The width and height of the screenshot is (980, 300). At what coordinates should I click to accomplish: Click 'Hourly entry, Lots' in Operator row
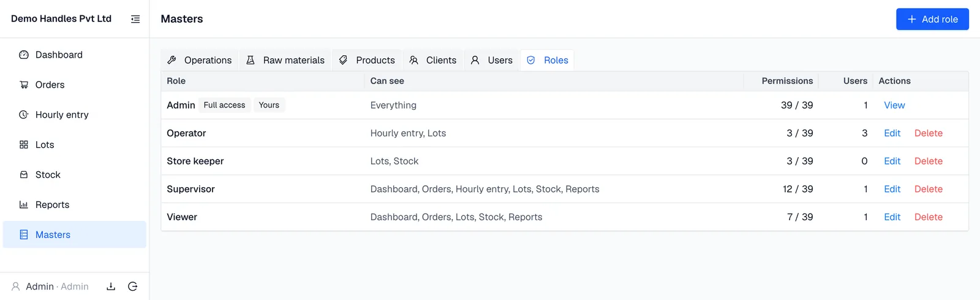click(408, 133)
